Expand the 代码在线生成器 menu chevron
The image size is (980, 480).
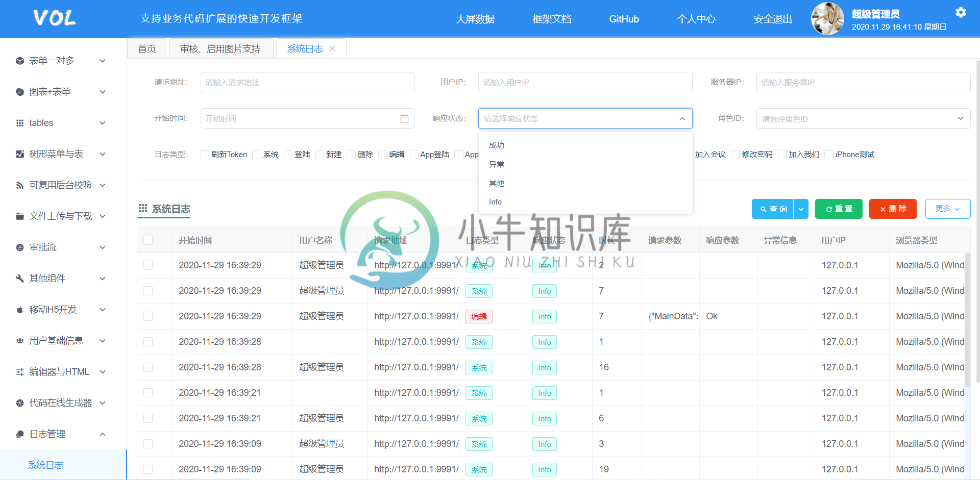point(103,403)
